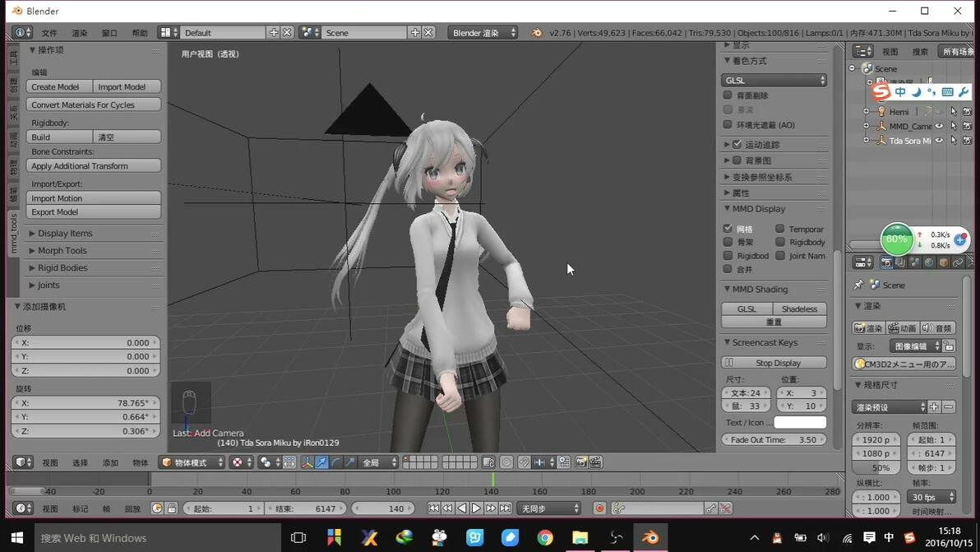
Task: Click the plus icon to add a screen layout
Action: tap(274, 33)
